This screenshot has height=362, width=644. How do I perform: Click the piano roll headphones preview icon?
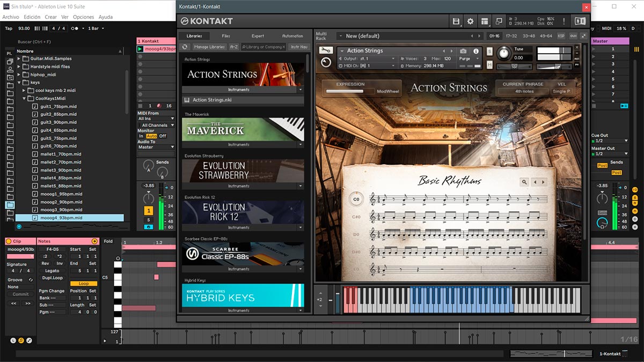pos(118,258)
